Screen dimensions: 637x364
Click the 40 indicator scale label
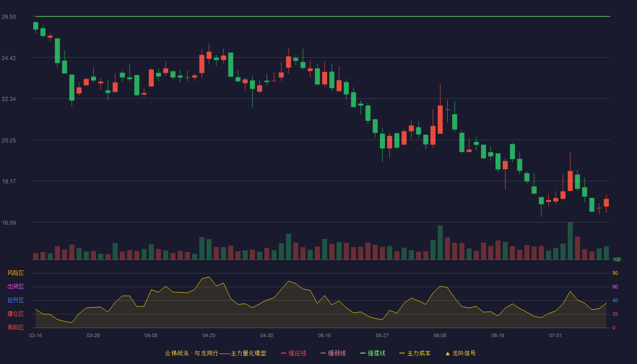tap(615, 301)
